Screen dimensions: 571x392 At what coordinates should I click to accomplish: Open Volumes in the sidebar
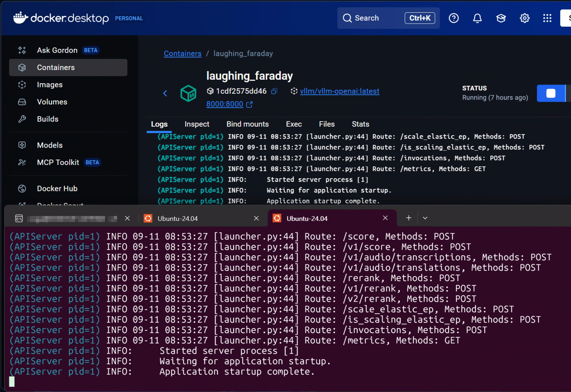tap(68, 102)
